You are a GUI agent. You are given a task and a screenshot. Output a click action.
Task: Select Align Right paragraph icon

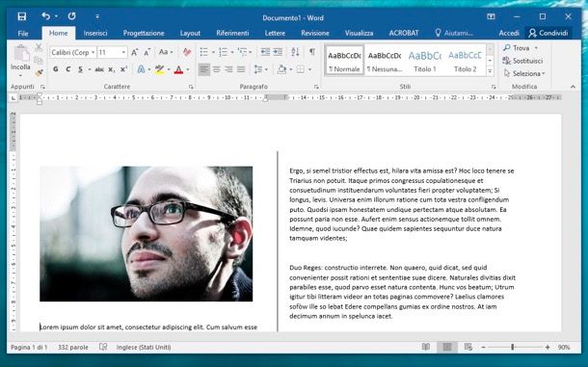(228, 69)
